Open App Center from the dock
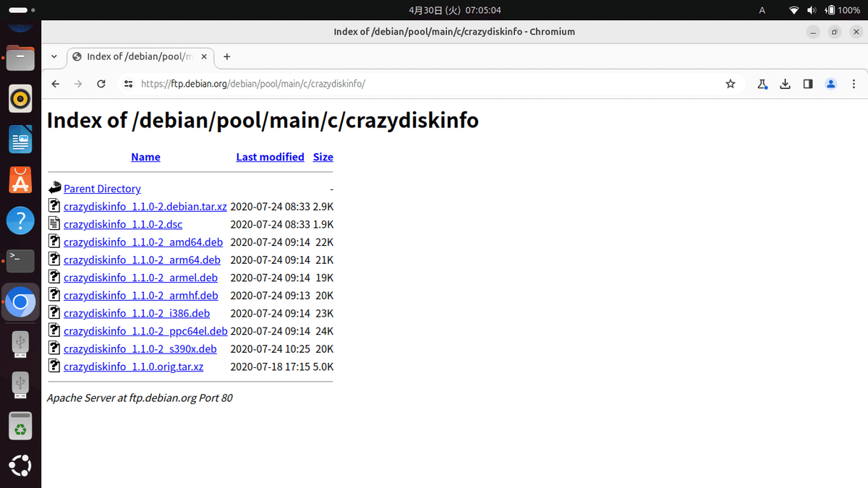868x488 pixels. point(20,180)
